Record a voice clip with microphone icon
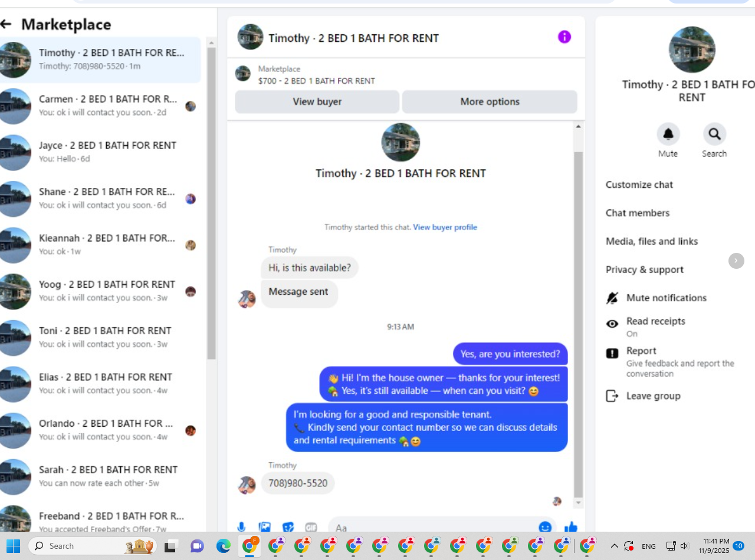Viewport: 755px width, 560px height. pos(241,527)
